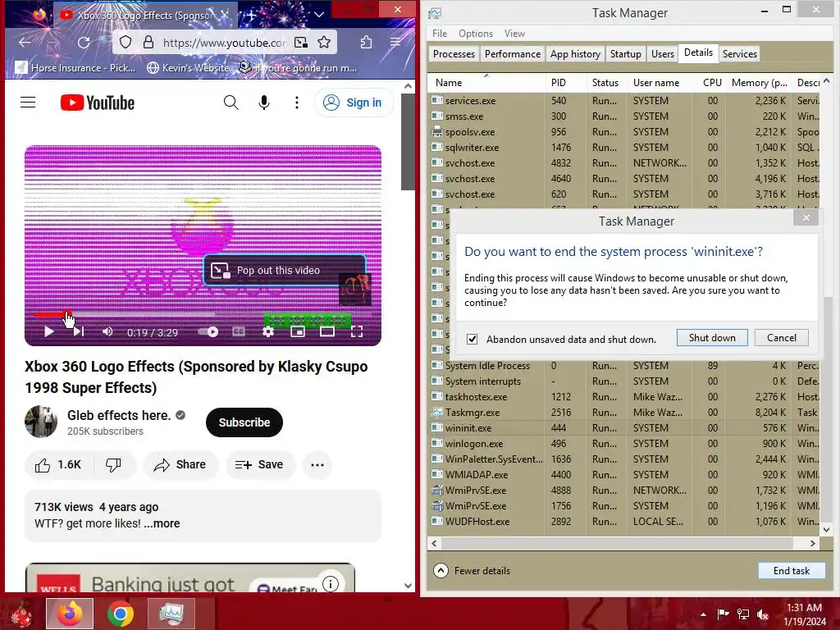Open list all tabs dropdown
The image size is (840, 630).
point(319,15)
